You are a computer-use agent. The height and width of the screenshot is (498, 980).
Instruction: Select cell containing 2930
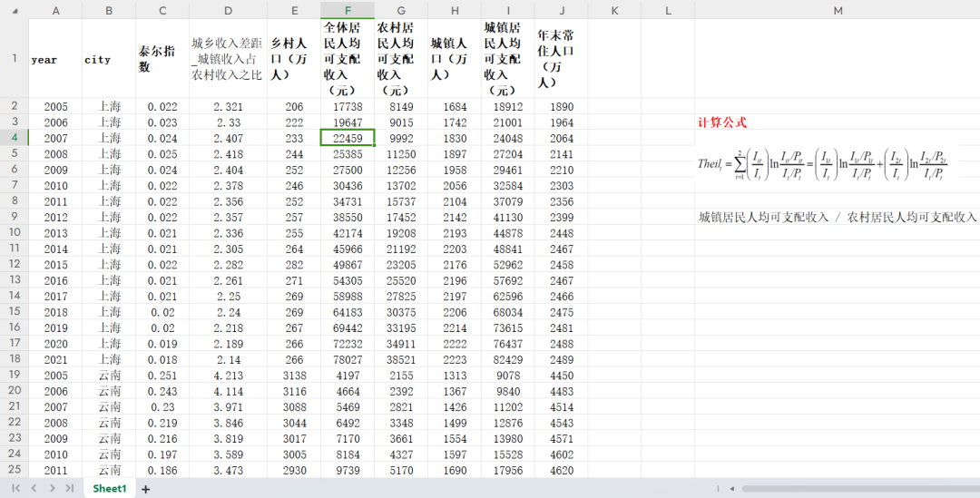[x=294, y=469]
